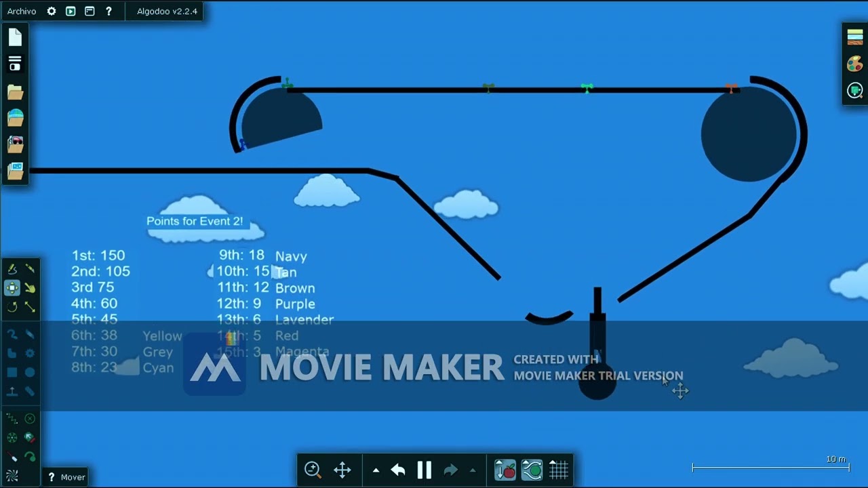Open the visualization plot icon
The width and height of the screenshot is (868, 488).
tap(855, 90)
